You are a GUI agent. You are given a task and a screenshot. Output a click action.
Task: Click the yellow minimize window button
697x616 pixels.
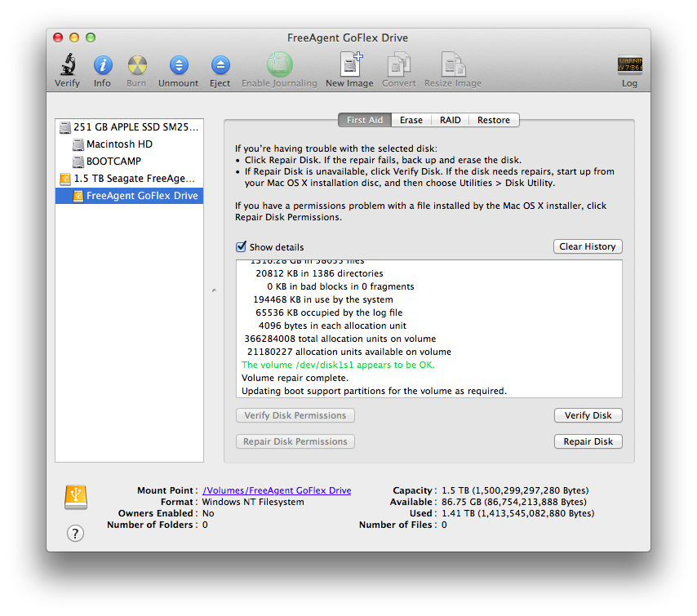click(x=74, y=38)
